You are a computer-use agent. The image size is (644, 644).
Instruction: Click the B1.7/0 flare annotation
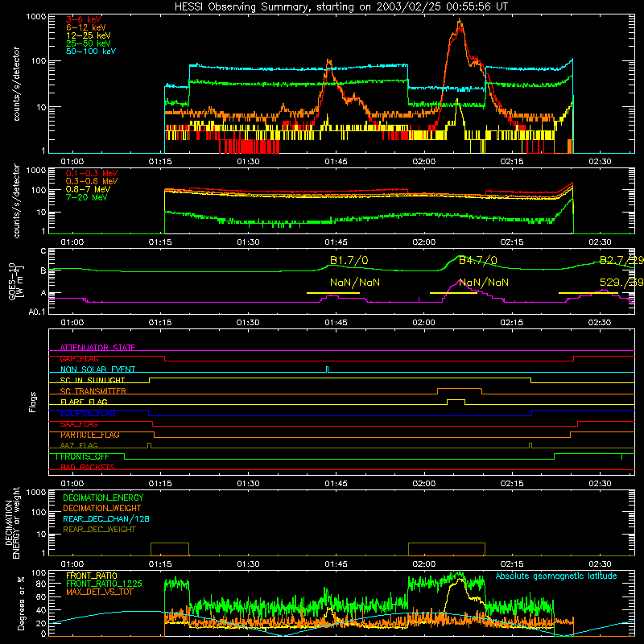coord(349,260)
